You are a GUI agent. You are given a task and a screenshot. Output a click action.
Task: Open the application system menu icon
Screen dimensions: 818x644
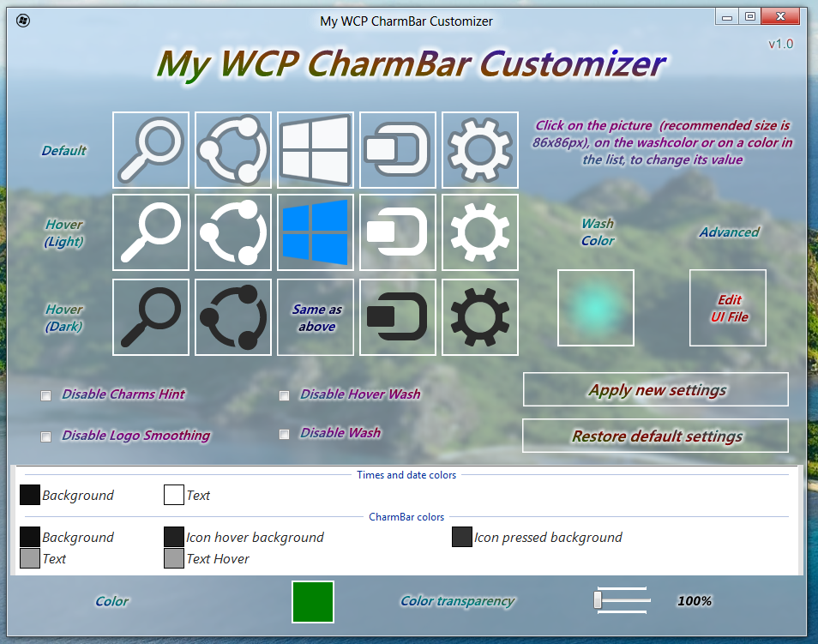(23, 21)
